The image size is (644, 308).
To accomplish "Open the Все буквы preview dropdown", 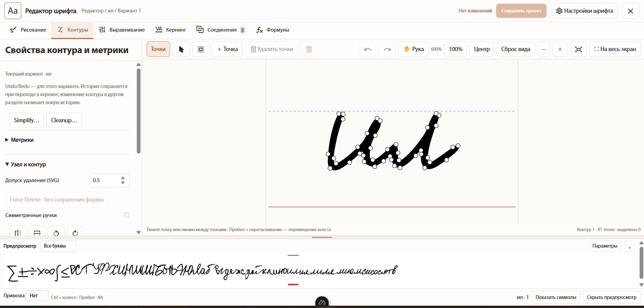I will coord(58,246).
